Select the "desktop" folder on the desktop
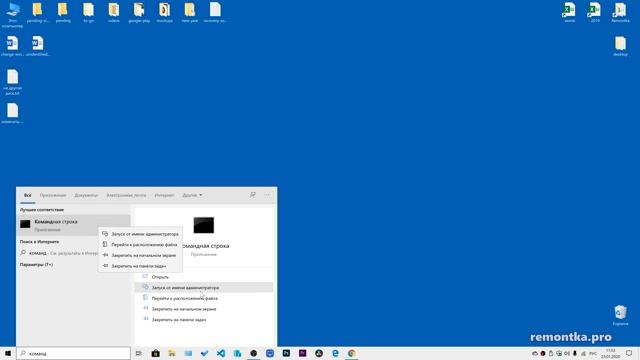The height and width of the screenshot is (360, 640). point(620,46)
